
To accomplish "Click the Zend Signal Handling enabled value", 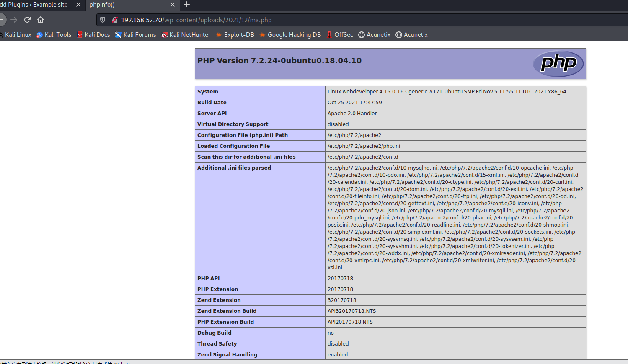I will coord(338,355).
